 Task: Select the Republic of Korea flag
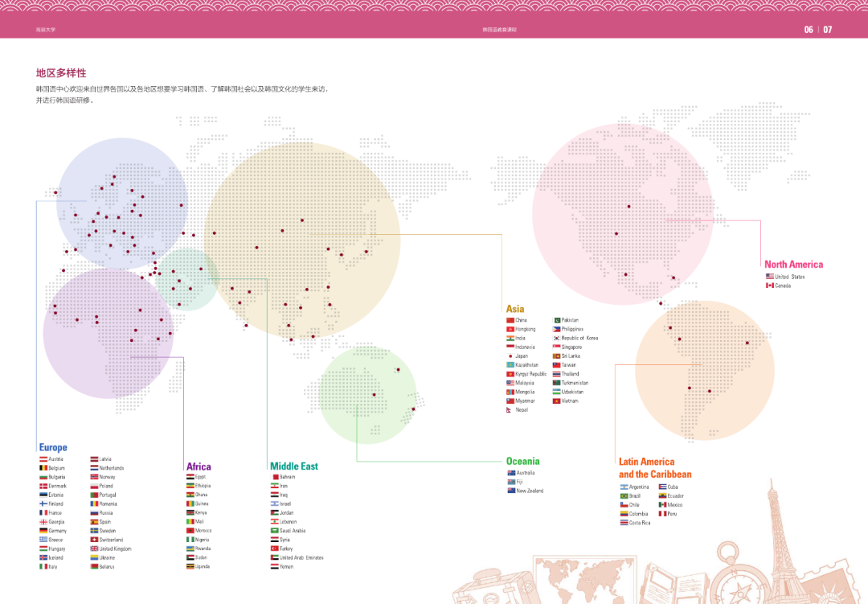556,338
